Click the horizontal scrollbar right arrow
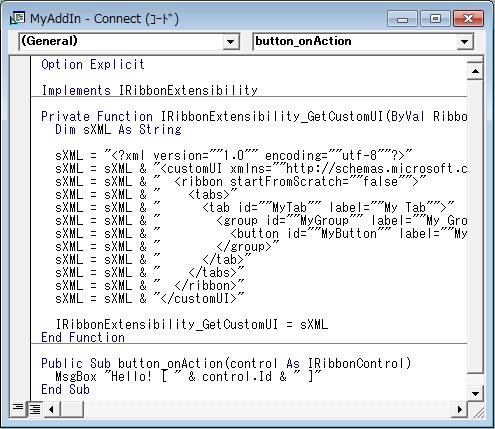Screen dimensions: 495x429 click(460, 409)
